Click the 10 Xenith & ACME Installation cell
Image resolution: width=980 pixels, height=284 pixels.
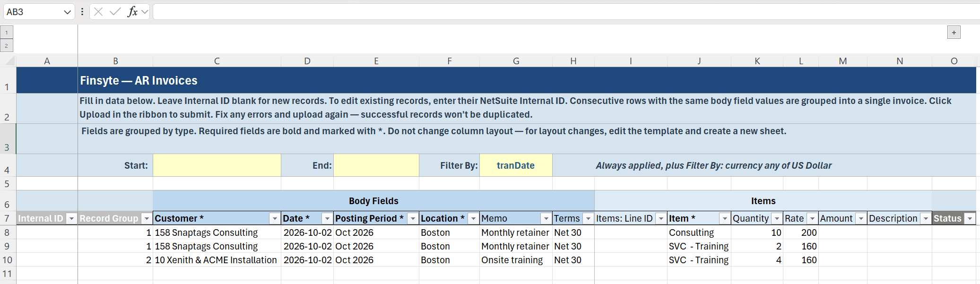pos(217,260)
